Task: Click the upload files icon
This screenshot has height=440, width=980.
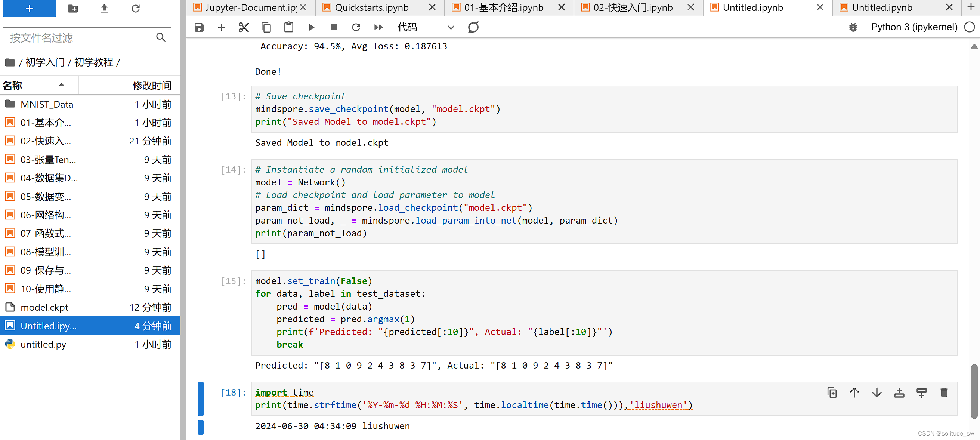Action: tap(104, 8)
